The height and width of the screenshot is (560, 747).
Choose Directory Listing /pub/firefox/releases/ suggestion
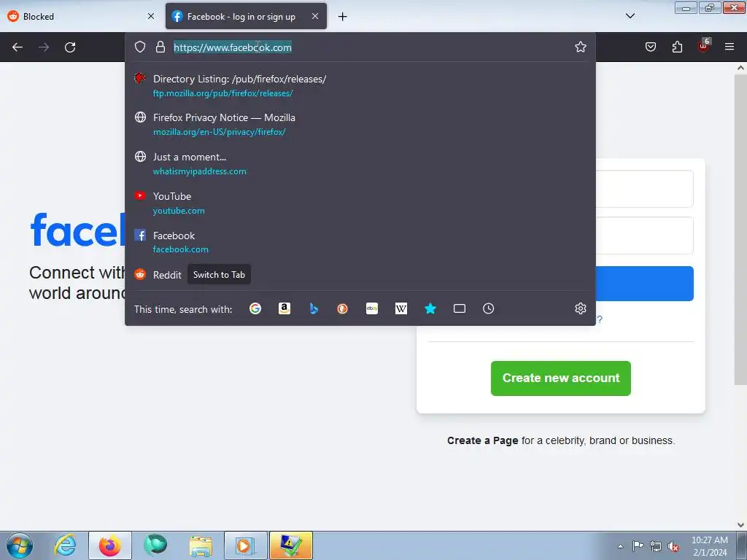pyautogui.click(x=360, y=86)
